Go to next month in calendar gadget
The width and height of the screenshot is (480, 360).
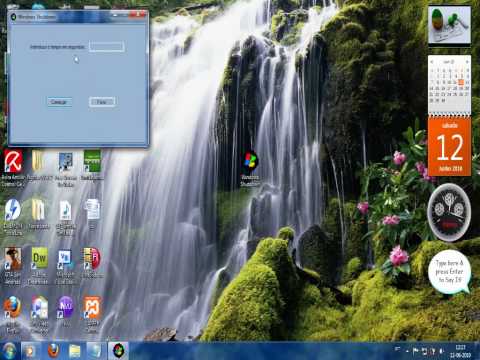pyautogui.click(x=467, y=62)
